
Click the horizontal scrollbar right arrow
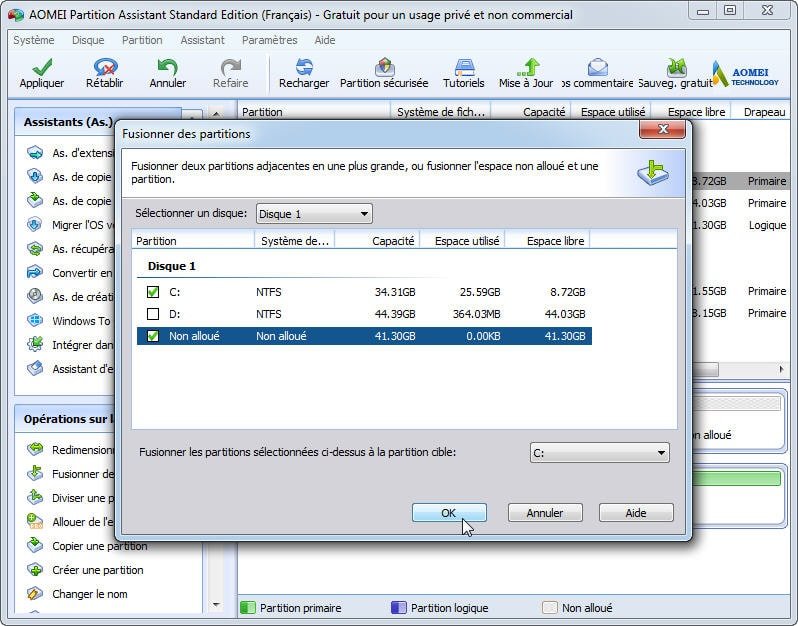point(781,369)
